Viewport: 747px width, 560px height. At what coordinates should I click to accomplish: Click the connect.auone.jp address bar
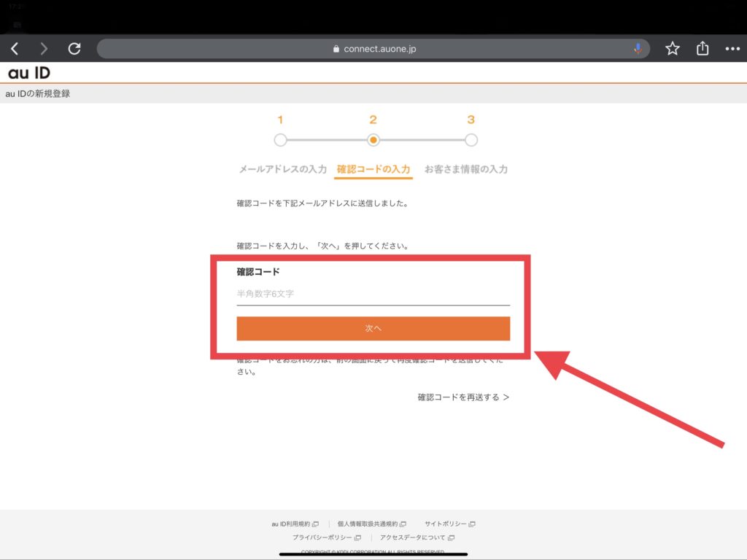(x=373, y=49)
